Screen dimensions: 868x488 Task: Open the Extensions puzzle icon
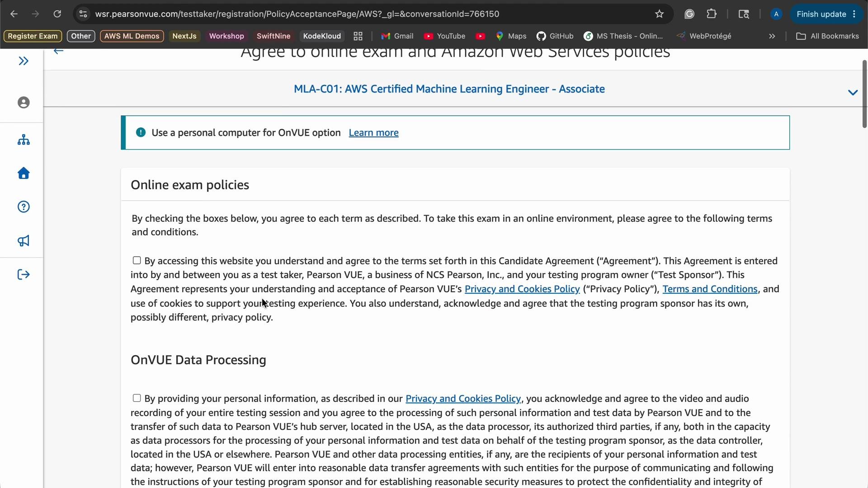712,14
